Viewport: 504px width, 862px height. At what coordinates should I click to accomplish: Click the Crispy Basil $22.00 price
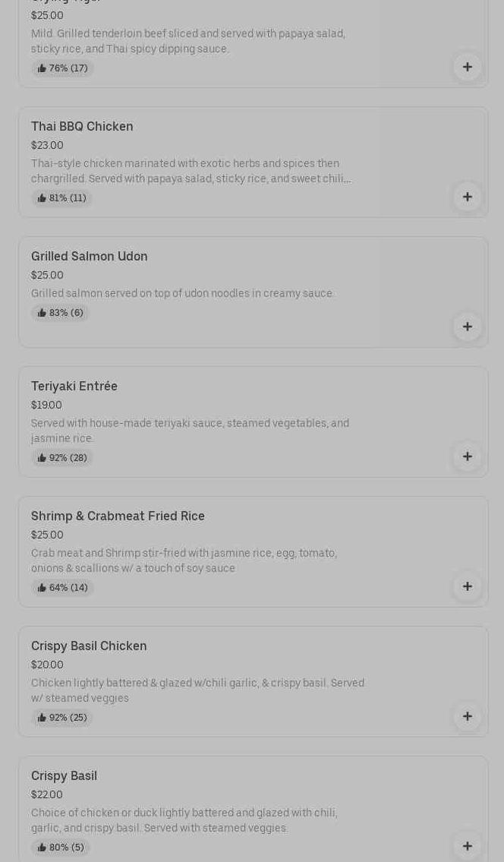(x=47, y=794)
